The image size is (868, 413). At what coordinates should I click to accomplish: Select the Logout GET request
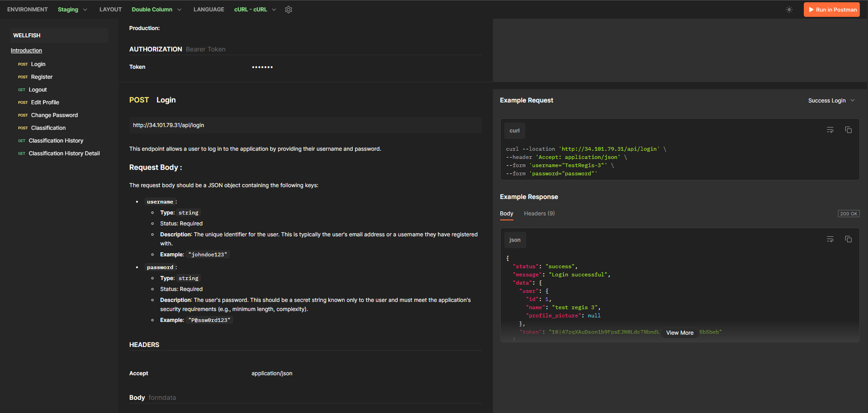point(38,90)
